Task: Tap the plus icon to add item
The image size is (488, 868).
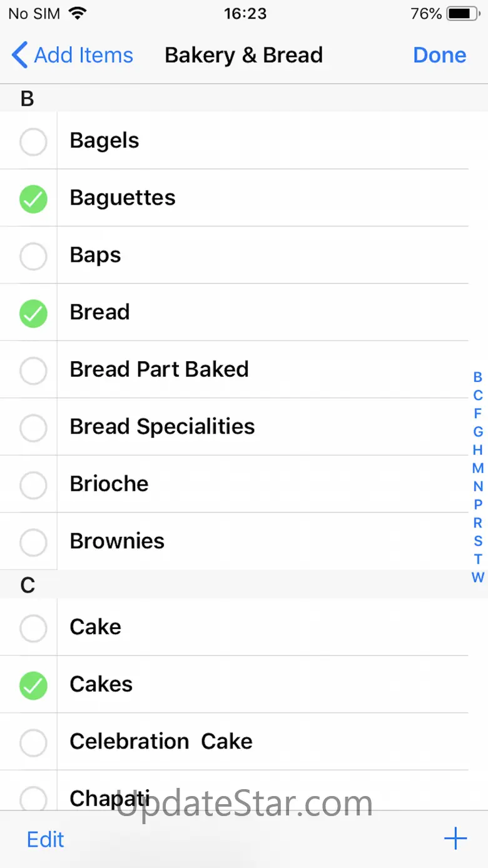Action: [x=455, y=839]
